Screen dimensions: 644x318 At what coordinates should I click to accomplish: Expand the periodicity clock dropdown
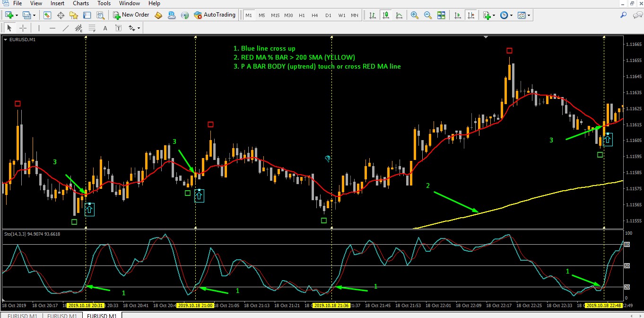pyautogui.click(x=511, y=16)
